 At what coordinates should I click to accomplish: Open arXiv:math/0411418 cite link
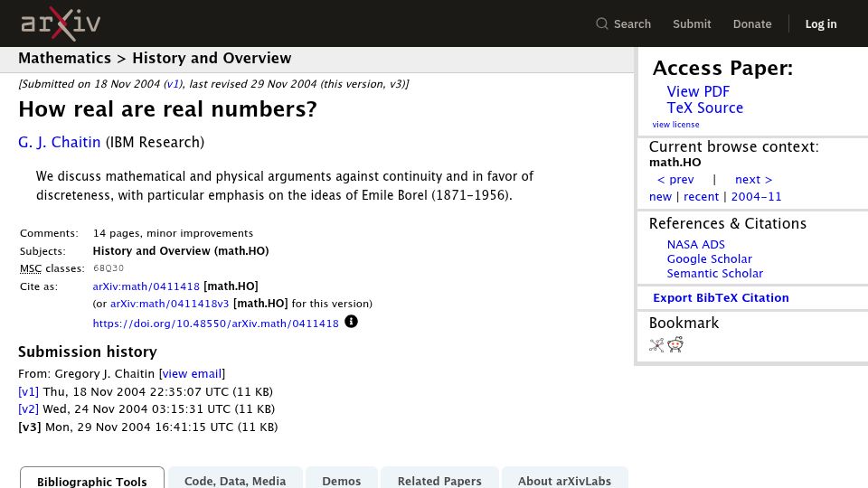pyautogui.click(x=146, y=286)
